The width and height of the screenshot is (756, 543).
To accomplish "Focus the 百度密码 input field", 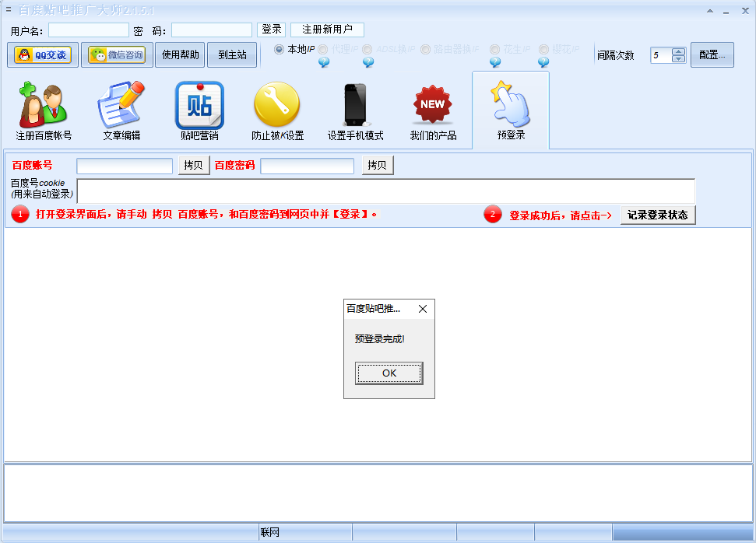I will click(307, 166).
